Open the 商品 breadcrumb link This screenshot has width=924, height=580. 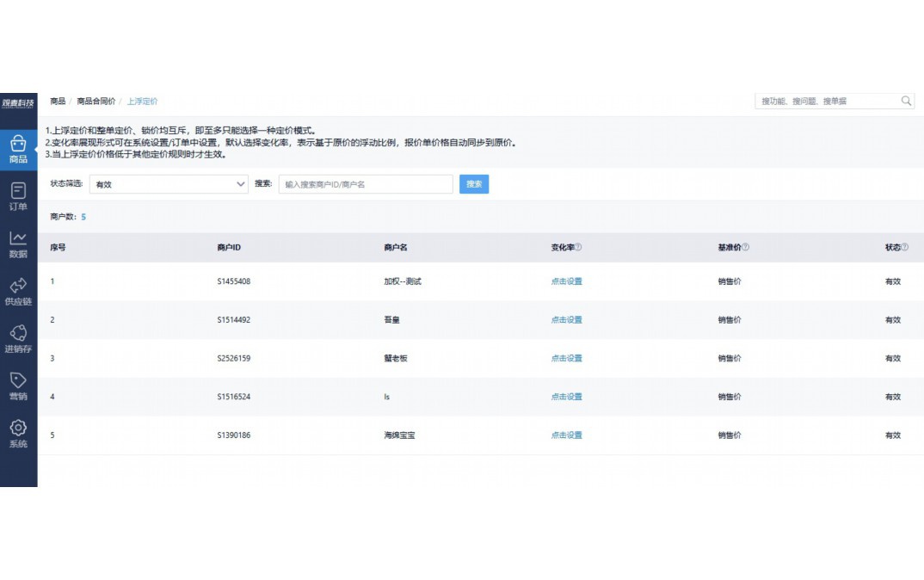(57, 101)
